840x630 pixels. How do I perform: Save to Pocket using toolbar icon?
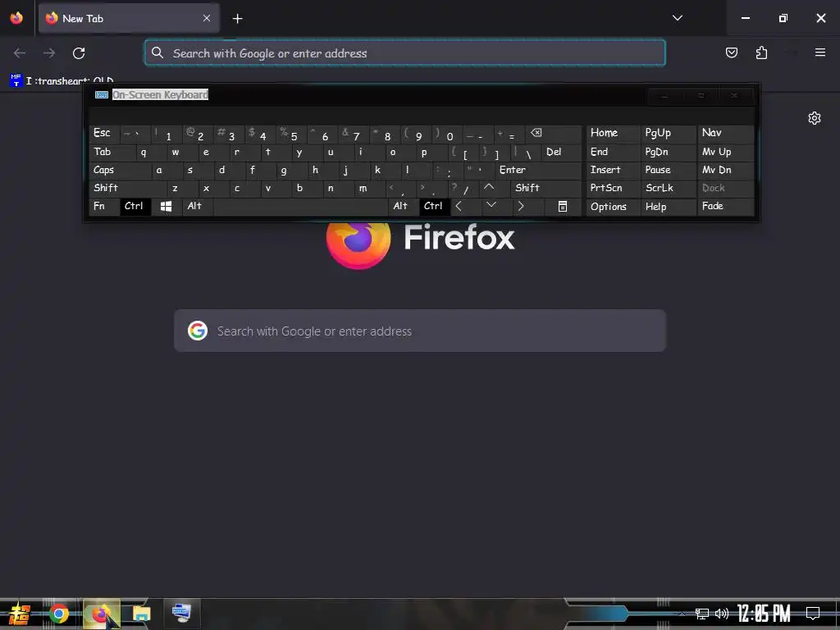pos(731,52)
